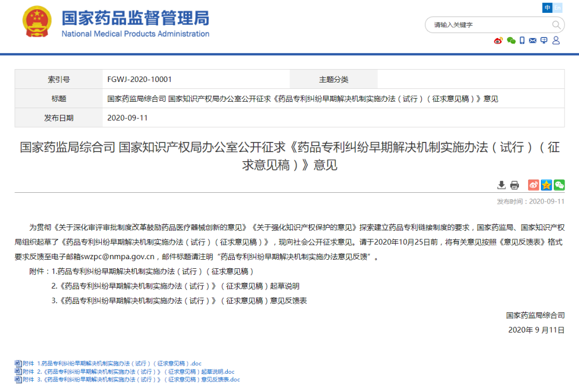This screenshot has height=392, width=579.
Task: Switch language to Chinese (中)
Action: (547, 7)
